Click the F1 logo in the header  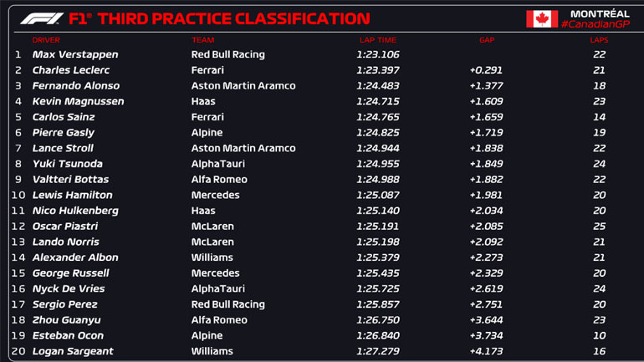click(39, 18)
